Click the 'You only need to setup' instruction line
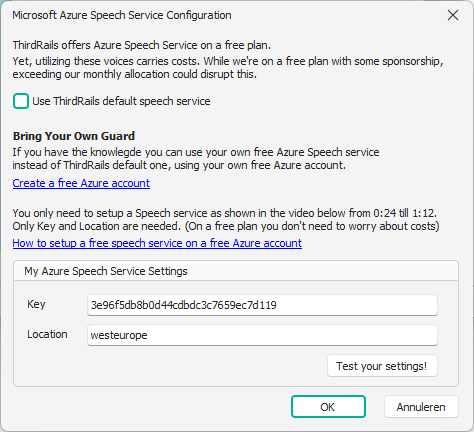The height and width of the screenshot is (432, 474). coord(225,213)
